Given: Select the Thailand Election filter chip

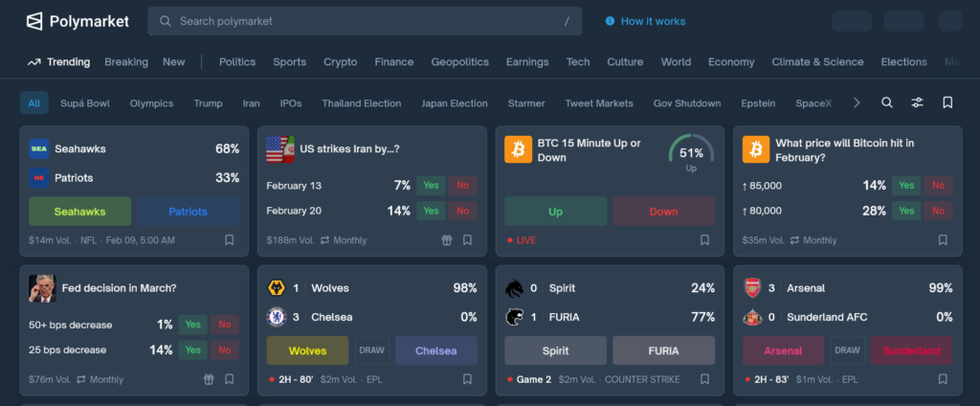Looking at the screenshot, I should click(362, 103).
